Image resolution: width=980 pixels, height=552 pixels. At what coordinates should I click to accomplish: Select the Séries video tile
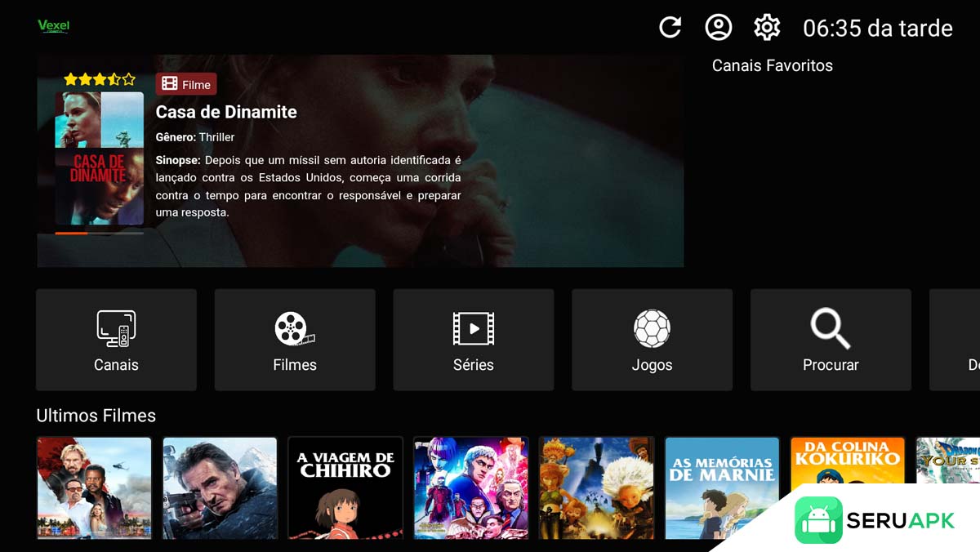[x=474, y=340]
